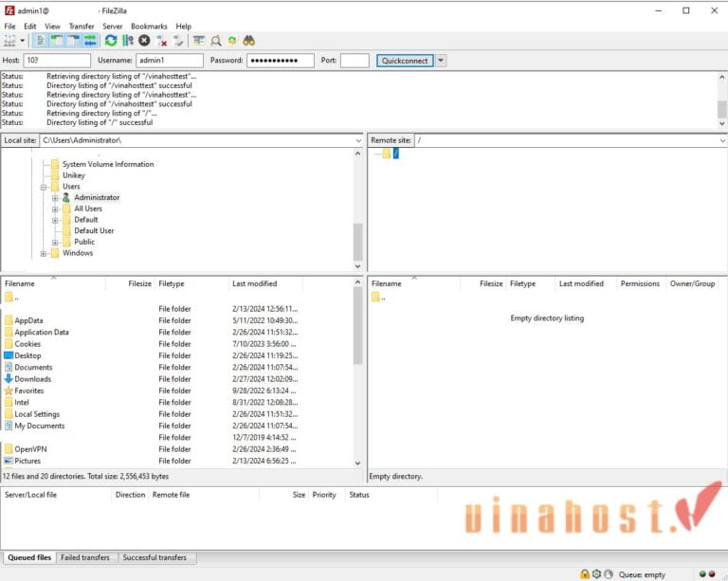Click the green activity indicator in status bar

click(702, 574)
